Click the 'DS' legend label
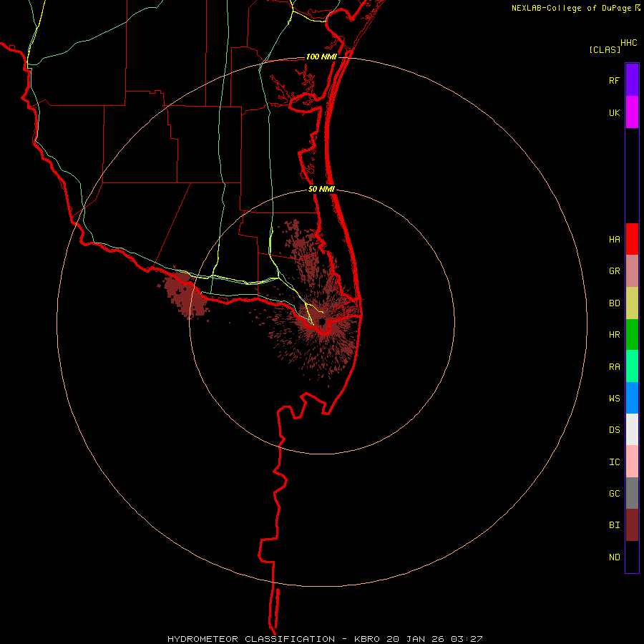The height and width of the screenshot is (644, 644). (x=614, y=430)
